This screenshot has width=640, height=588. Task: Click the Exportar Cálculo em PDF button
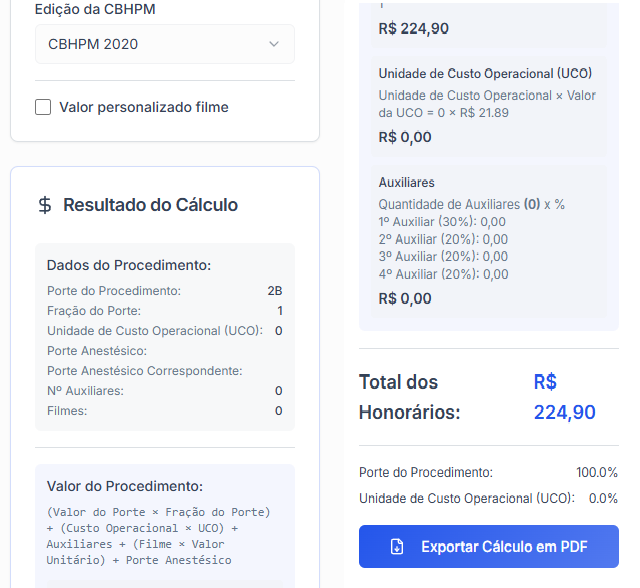point(489,546)
